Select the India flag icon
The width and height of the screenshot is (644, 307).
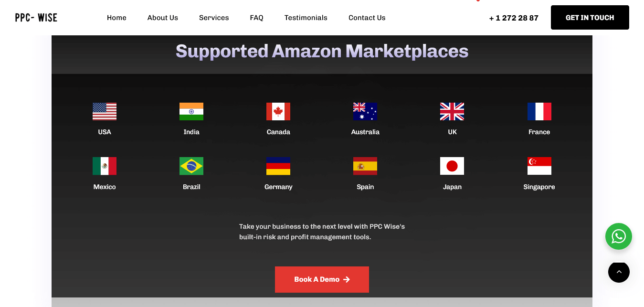click(x=191, y=111)
